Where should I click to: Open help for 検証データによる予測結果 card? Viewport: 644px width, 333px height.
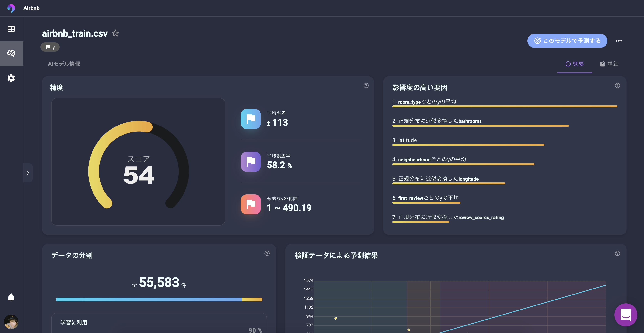point(617,254)
